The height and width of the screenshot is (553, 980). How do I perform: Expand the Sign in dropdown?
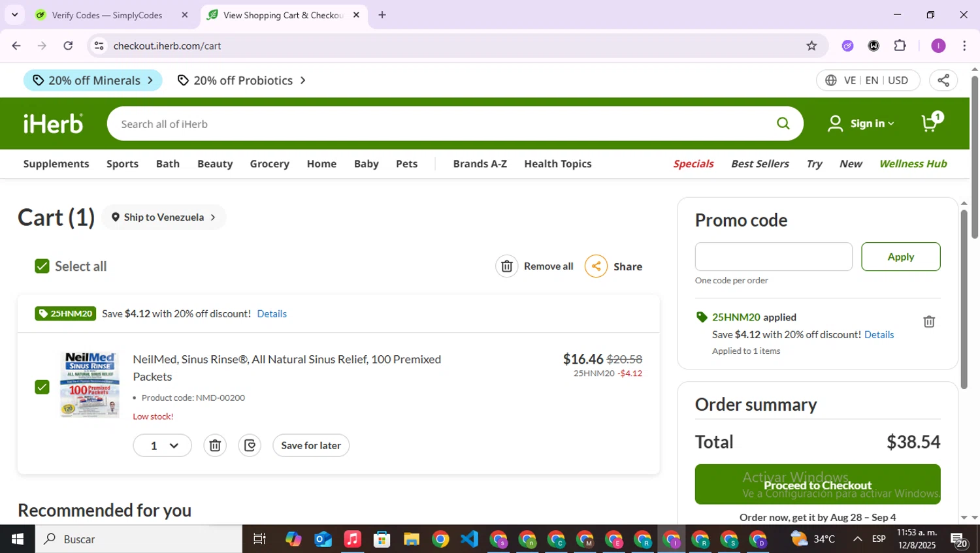click(861, 123)
